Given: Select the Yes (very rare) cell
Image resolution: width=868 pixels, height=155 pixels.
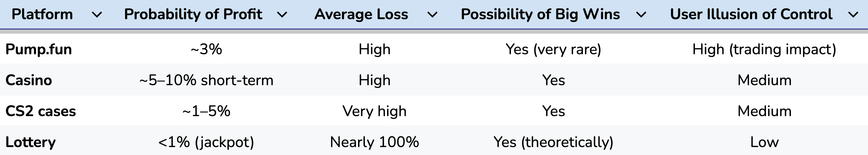Looking at the screenshot, I should coord(553,49).
